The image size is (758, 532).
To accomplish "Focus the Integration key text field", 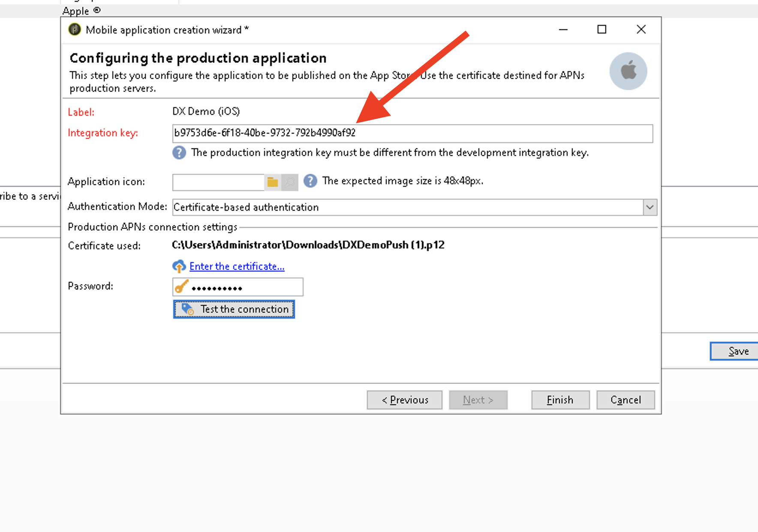I will point(412,133).
